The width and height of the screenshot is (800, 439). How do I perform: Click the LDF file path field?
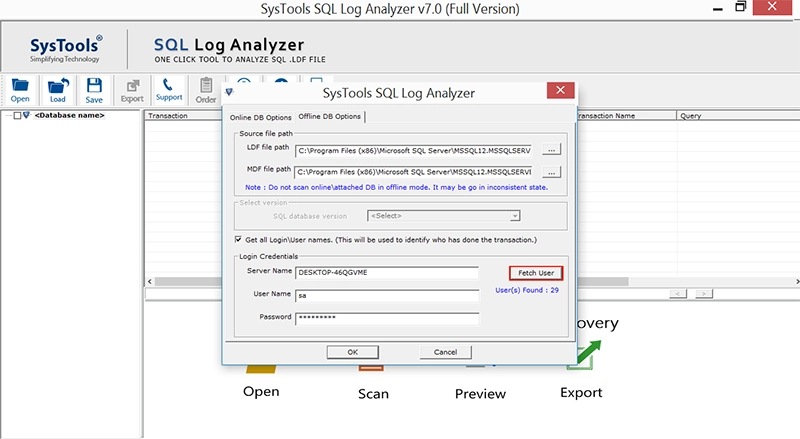point(414,151)
